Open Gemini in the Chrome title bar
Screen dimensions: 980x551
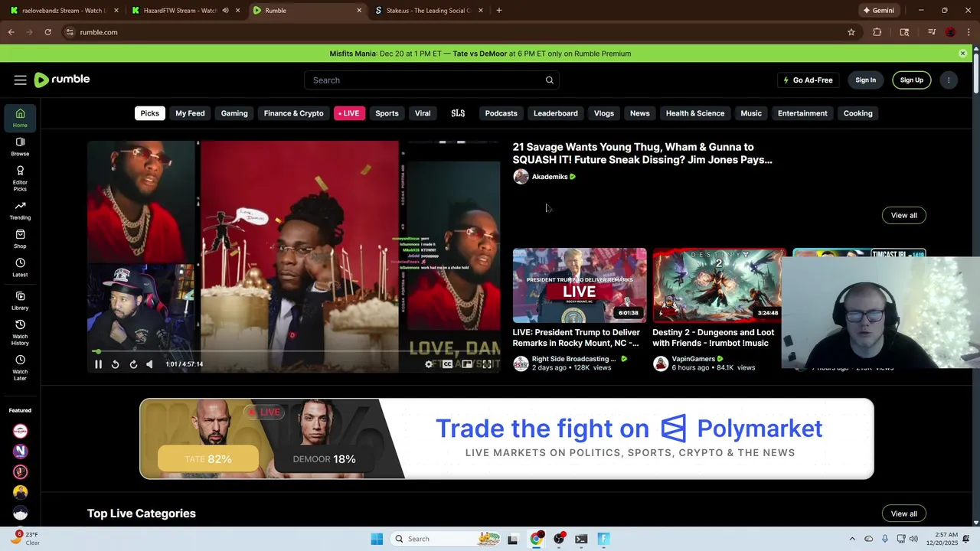click(878, 11)
